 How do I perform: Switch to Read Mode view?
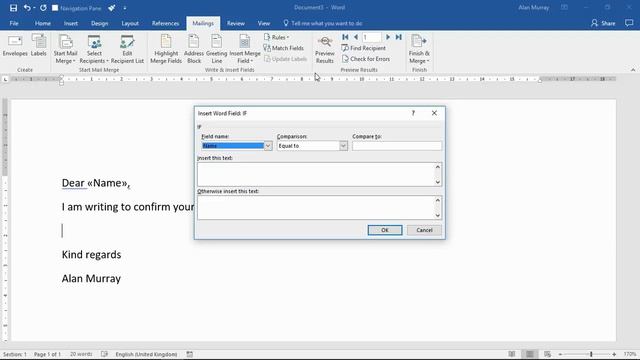tap(511, 354)
